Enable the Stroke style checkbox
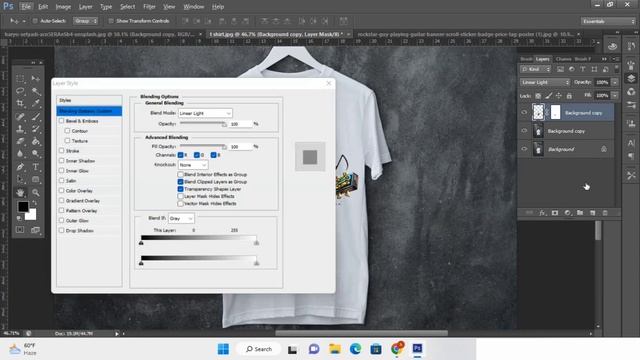 click(x=62, y=151)
